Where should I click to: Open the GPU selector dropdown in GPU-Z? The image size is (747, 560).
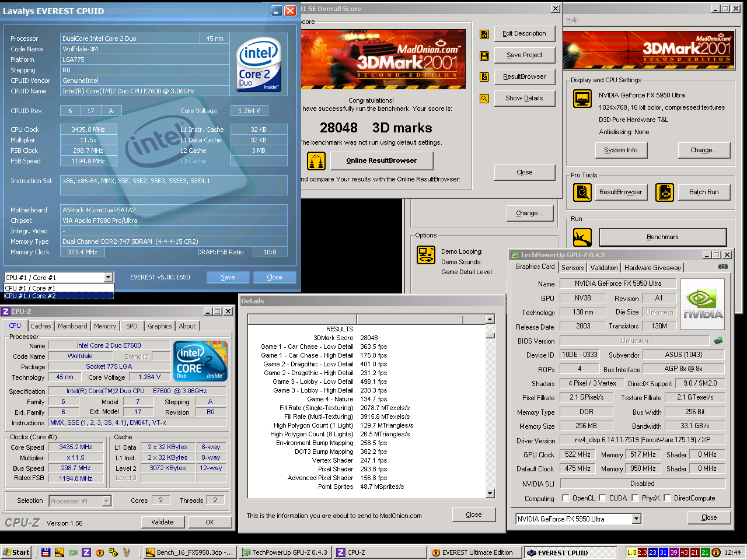(x=636, y=519)
